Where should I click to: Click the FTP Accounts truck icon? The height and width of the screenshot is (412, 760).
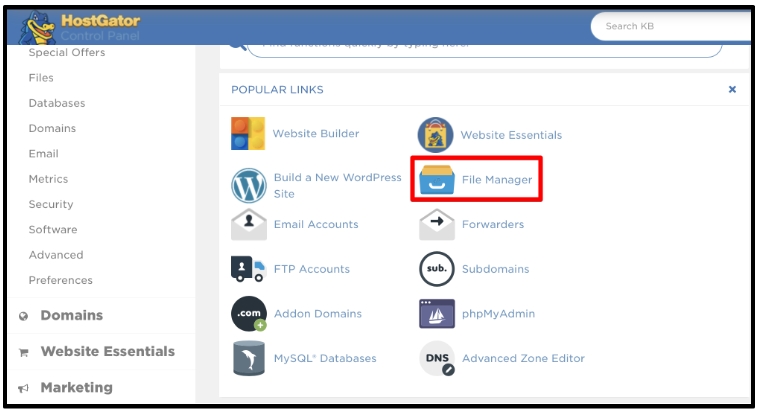pyautogui.click(x=248, y=269)
